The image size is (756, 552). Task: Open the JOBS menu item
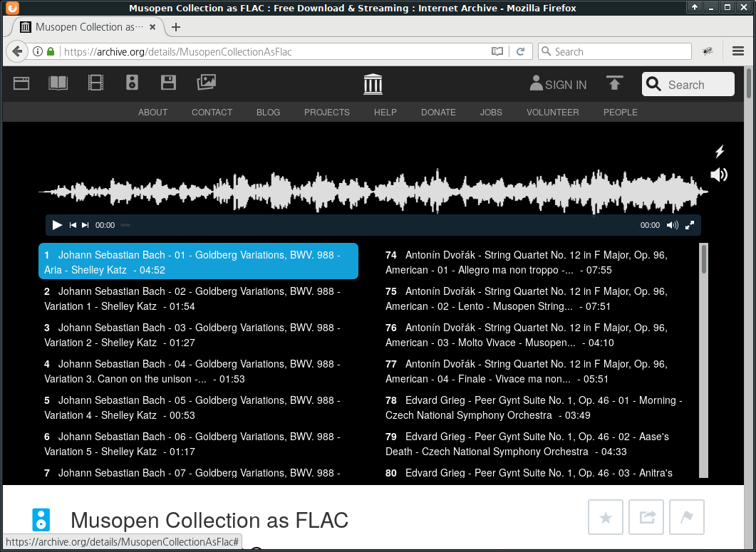point(491,113)
